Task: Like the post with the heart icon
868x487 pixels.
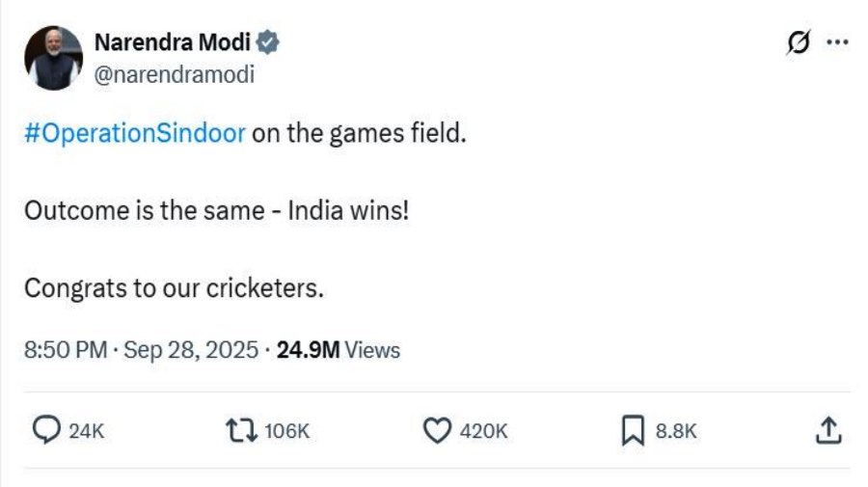Action: (x=438, y=431)
